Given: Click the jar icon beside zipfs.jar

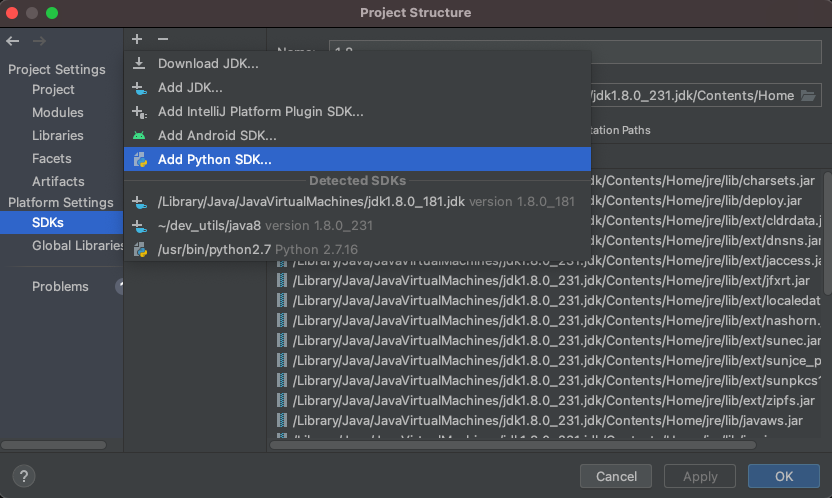Looking at the screenshot, I should pyautogui.click(x=282, y=400).
